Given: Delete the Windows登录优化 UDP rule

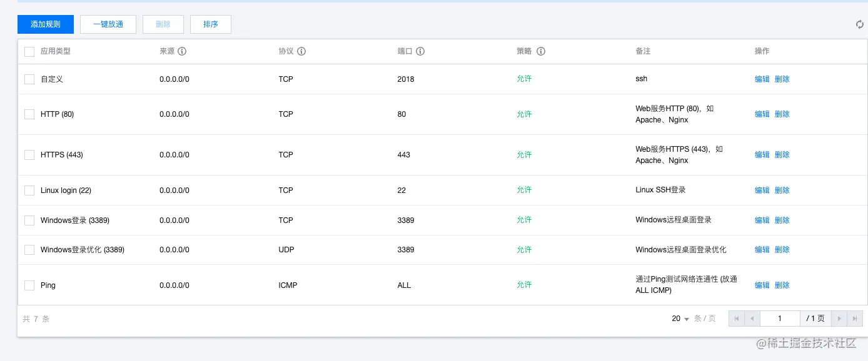Looking at the screenshot, I should pos(782,250).
